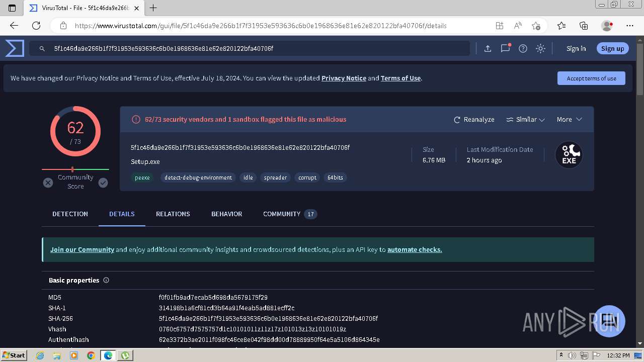The width and height of the screenshot is (644, 362).
Task: Click the browser back arrow
Action: (14, 26)
